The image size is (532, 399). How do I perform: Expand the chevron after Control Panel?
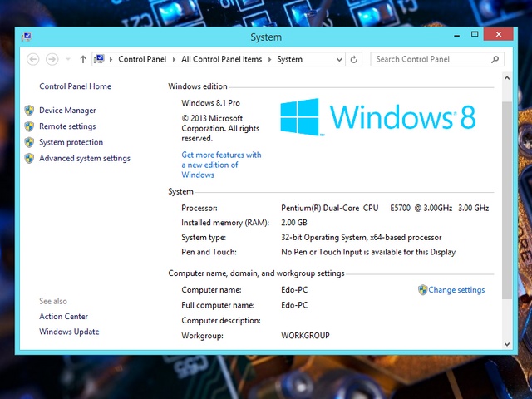(x=174, y=59)
